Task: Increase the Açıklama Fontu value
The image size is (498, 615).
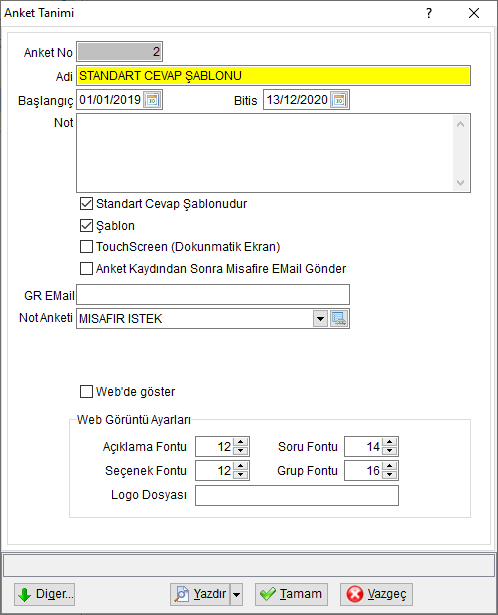Action: pyautogui.click(x=240, y=442)
